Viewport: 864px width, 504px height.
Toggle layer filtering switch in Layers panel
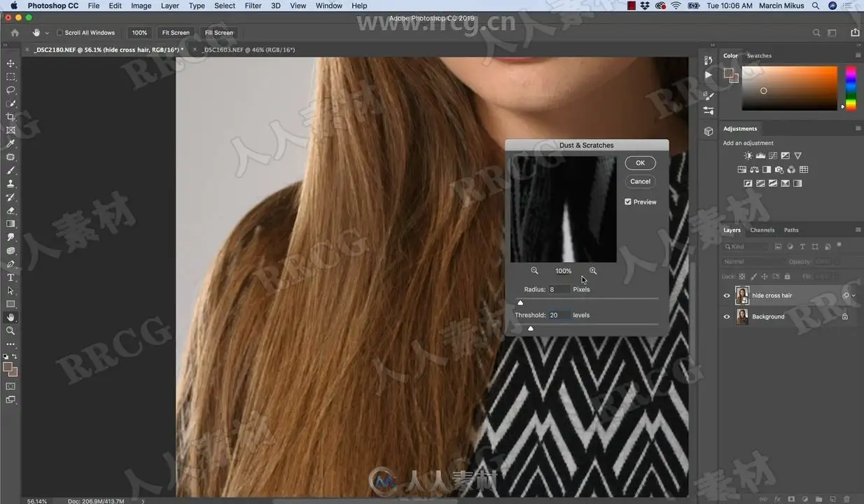[x=839, y=246]
